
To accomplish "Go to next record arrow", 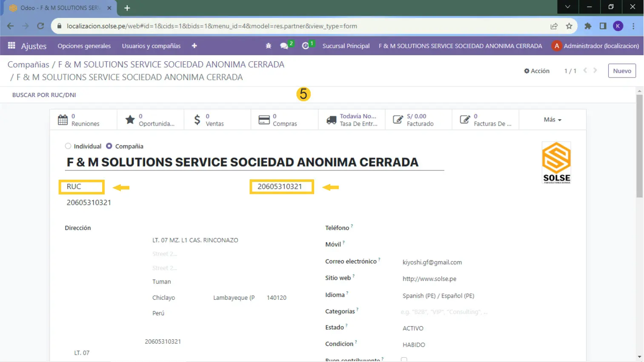I will point(595,70).
